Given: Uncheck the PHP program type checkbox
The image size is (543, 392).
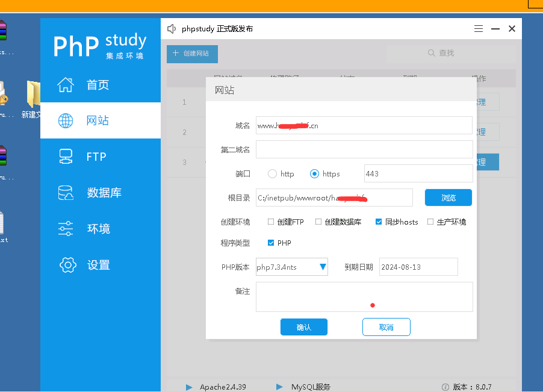Looking at the screenshot, I should point(271,243).
